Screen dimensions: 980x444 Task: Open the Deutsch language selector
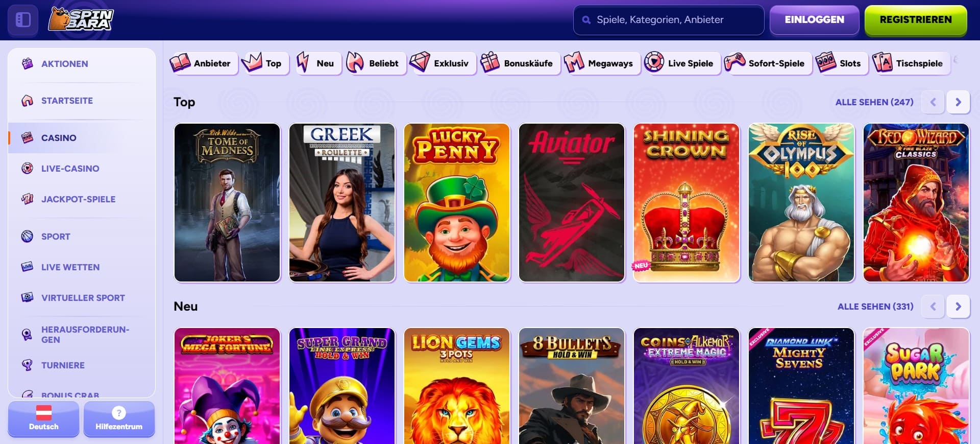coord(43,419)
